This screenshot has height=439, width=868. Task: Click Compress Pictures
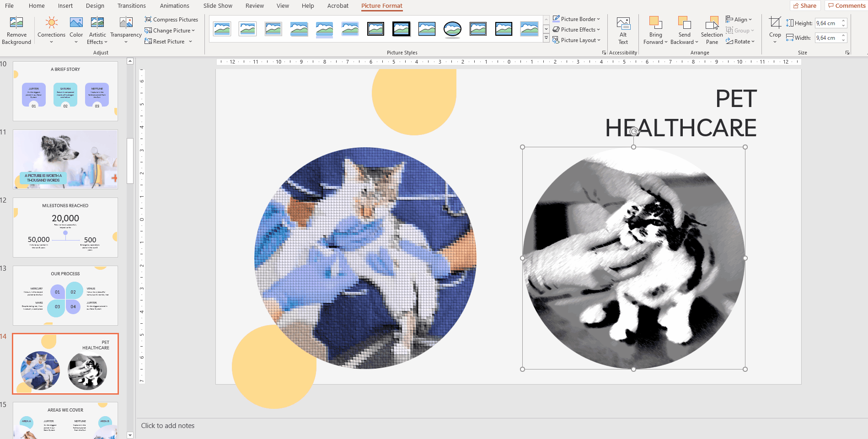pos(171,20)
